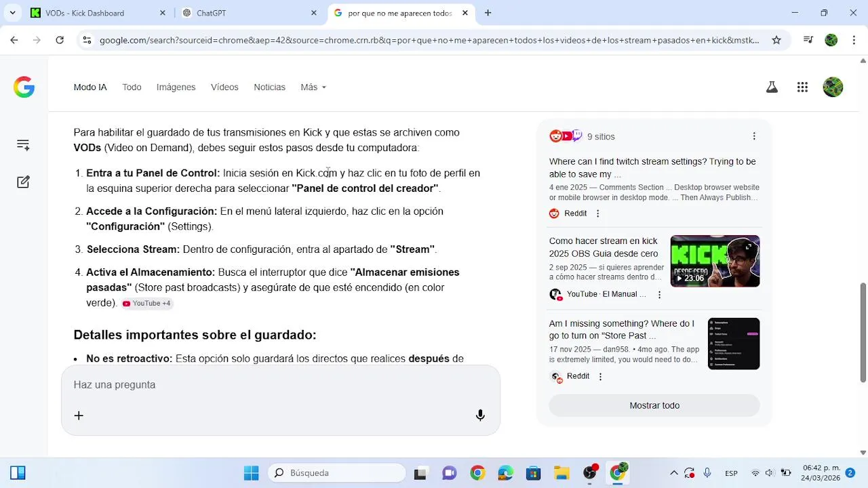Open Search Labs flask icon
Viewport: 868px width, 488px height.
(772, 87)
